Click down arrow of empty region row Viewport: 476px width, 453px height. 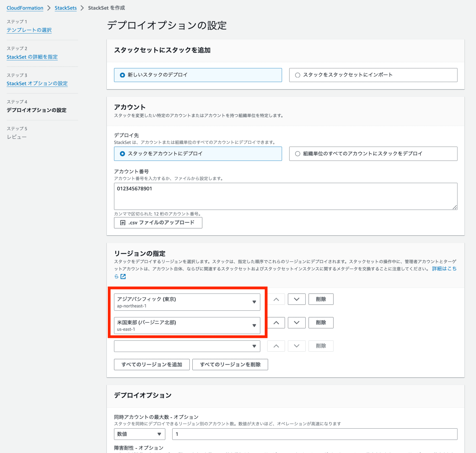tap(297, 346)
